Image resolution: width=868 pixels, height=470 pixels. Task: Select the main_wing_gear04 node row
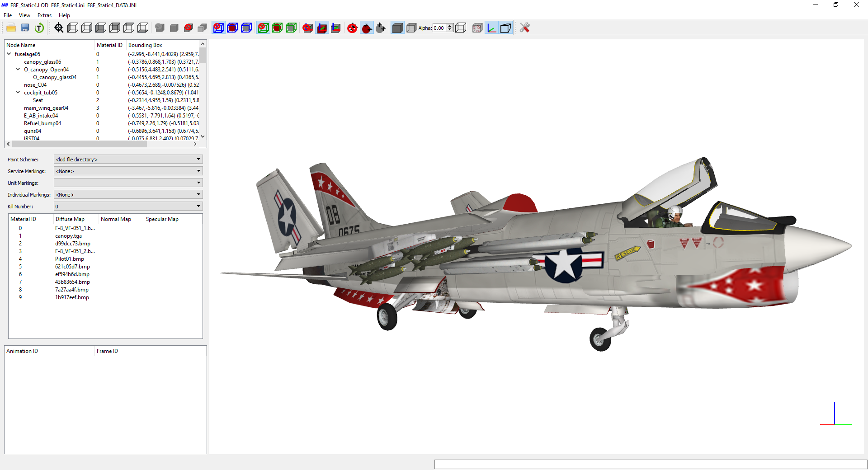click(102, 108)
